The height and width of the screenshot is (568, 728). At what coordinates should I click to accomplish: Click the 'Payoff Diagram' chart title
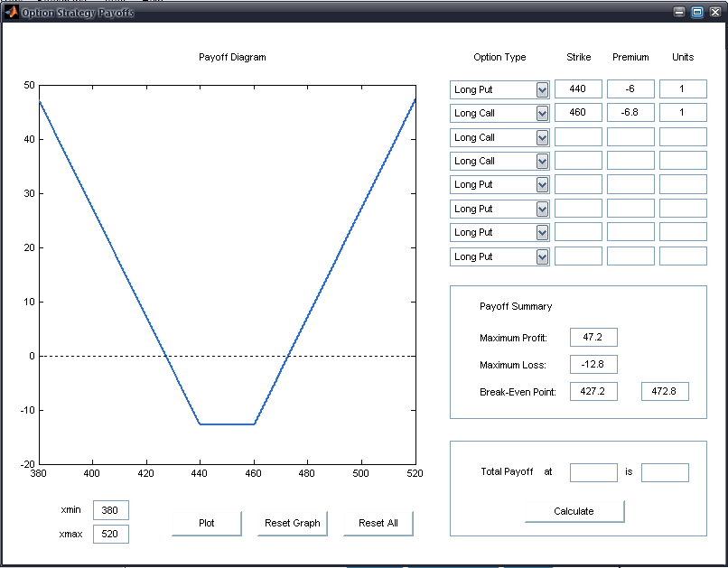tap(232, 57)
